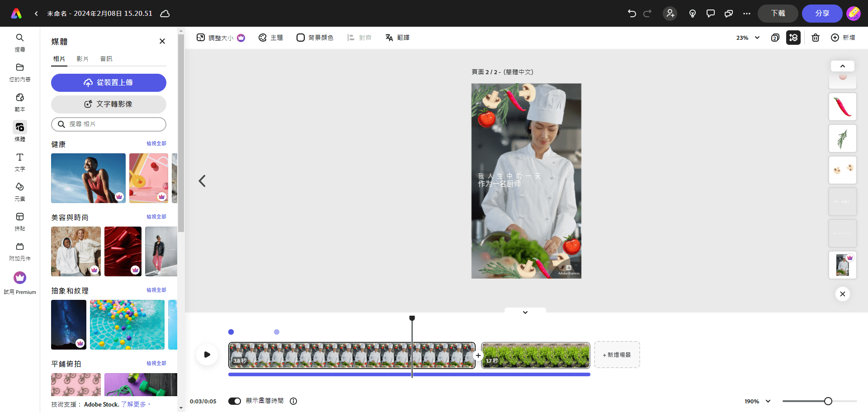
Task: Open the Adobe Express home logo
Action: (x=16, y=14)
